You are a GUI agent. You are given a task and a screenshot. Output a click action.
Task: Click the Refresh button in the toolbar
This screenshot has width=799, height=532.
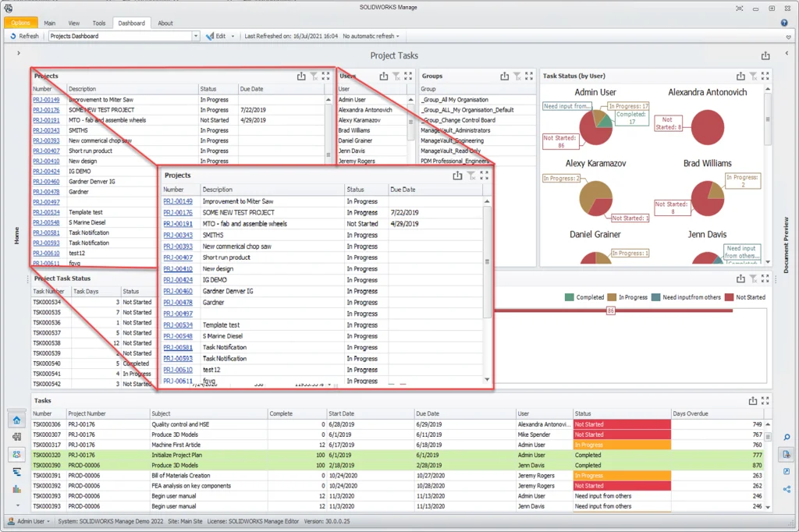pyautogui.click(x=24, y=36)
